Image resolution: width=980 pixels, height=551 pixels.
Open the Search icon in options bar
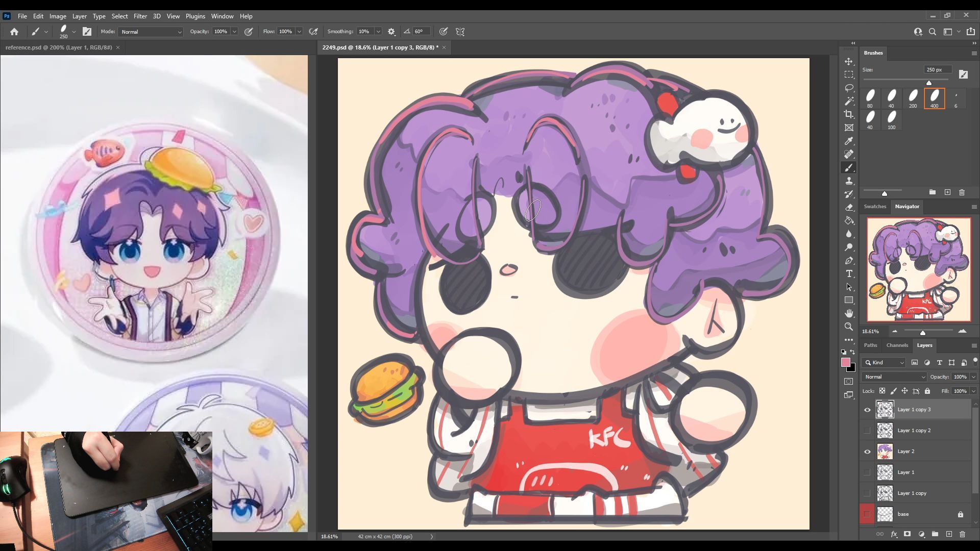tap(933, 32)
